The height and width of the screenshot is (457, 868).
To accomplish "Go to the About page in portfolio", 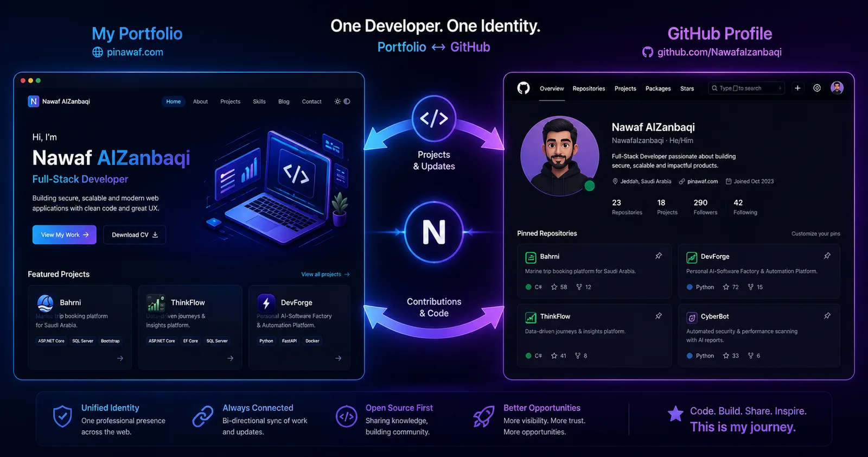I will point(200,101).
